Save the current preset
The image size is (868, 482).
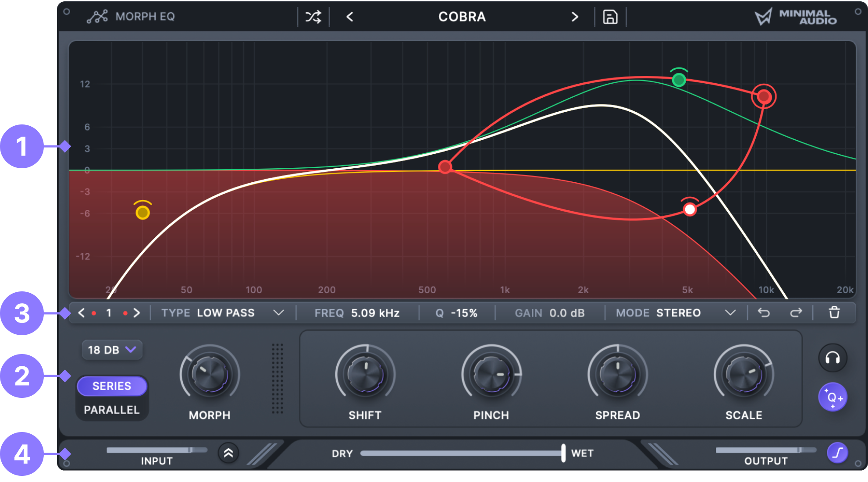(610, 17)
